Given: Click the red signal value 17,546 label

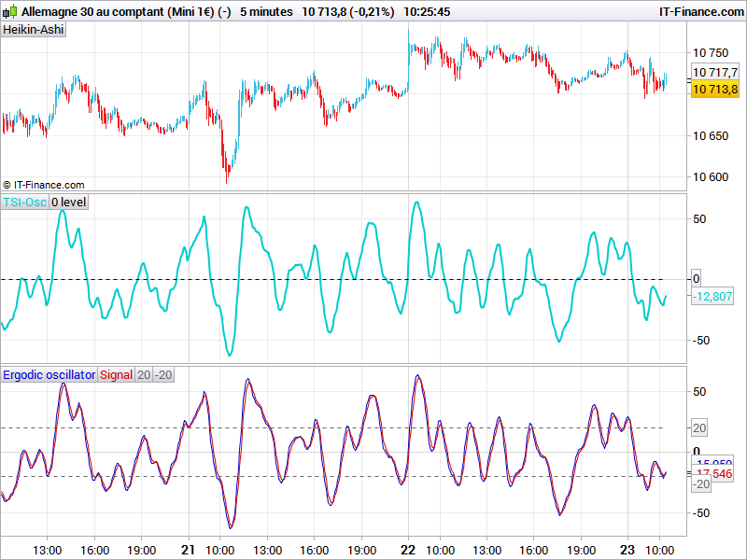Looking at the screenshot, I should (712, 474).
